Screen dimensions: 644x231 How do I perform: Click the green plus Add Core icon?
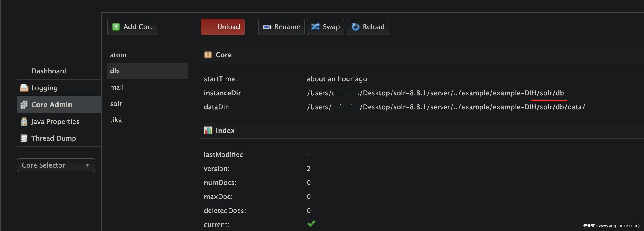(116, 27)
